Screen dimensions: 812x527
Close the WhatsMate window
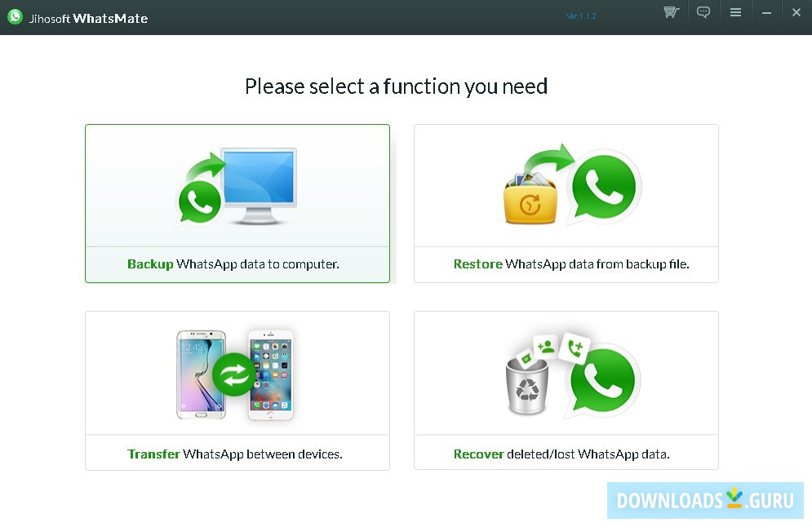point(796,12)
